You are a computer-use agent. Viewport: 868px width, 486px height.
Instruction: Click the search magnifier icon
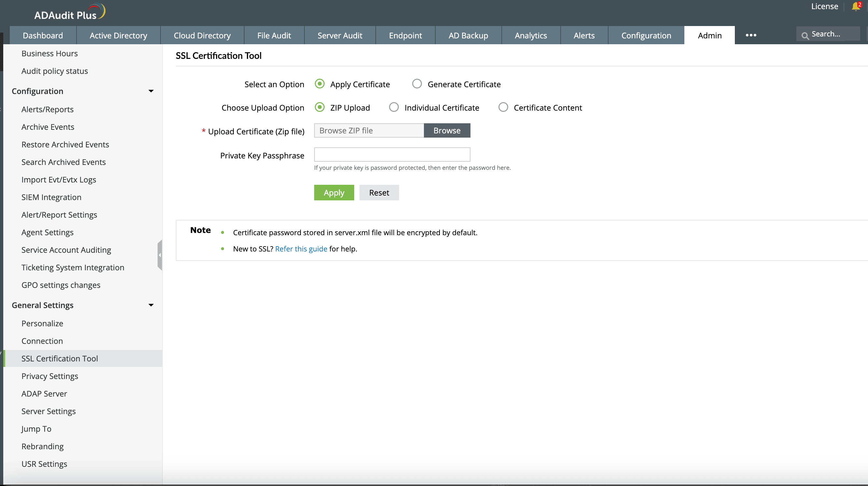coord(805,35)
